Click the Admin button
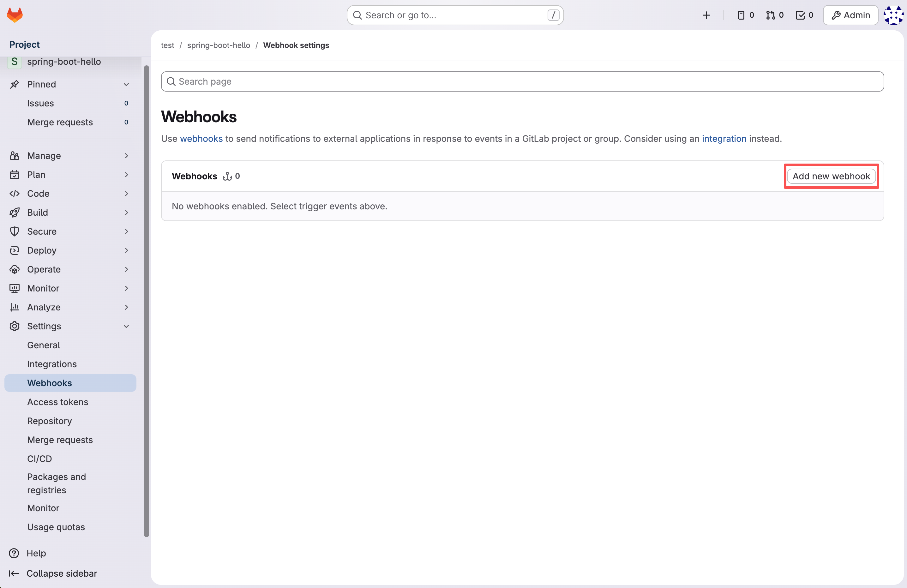 850,15
